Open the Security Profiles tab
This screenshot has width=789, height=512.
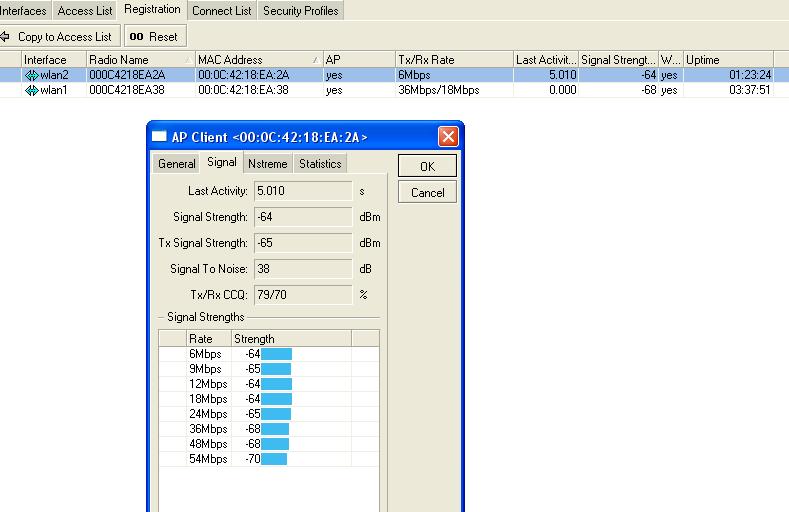tap(301, 11)
